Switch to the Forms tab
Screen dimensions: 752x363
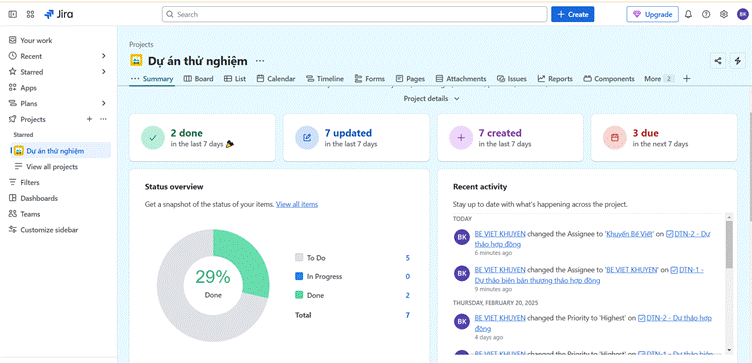(x=369, y=79)
